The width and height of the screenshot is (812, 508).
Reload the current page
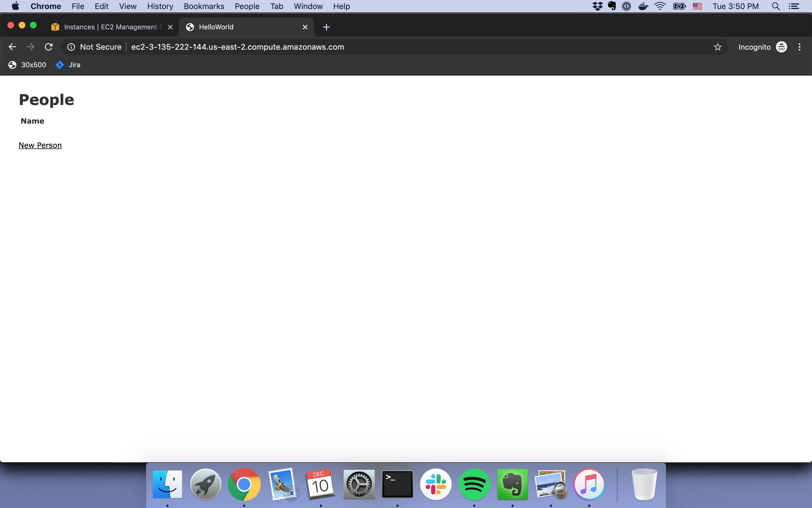[49, 47]
